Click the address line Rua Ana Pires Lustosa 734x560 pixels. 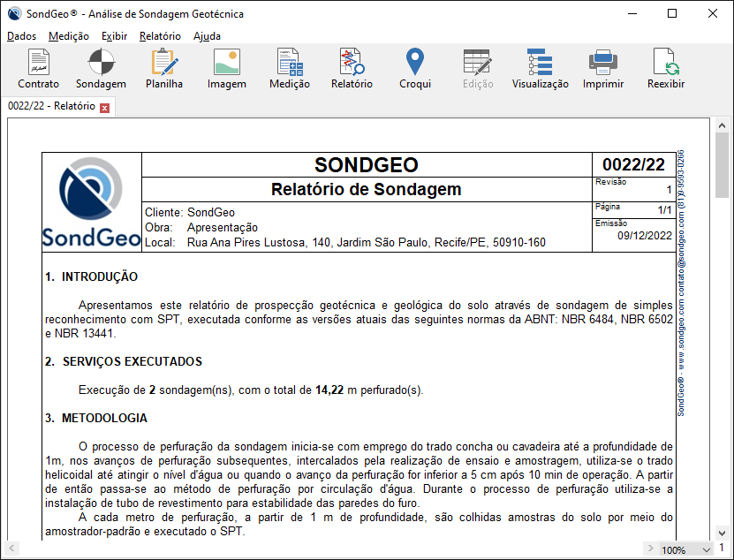(x=366, y=243)
